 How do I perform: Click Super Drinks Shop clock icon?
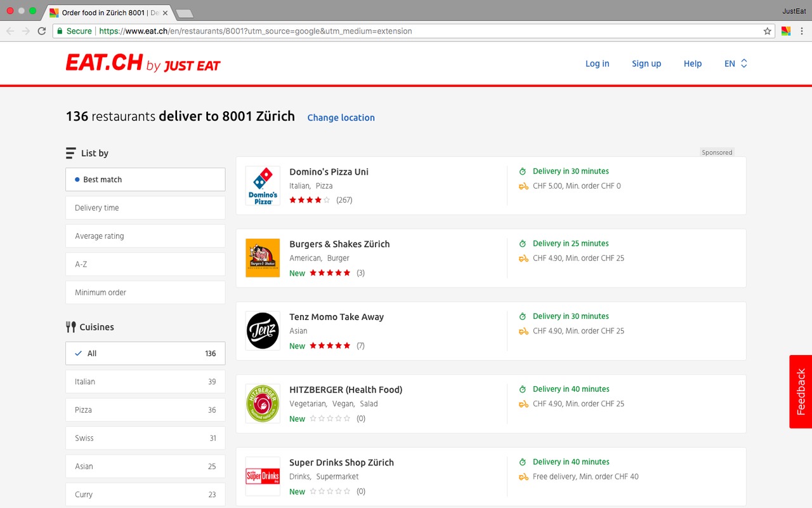(523, 462)
